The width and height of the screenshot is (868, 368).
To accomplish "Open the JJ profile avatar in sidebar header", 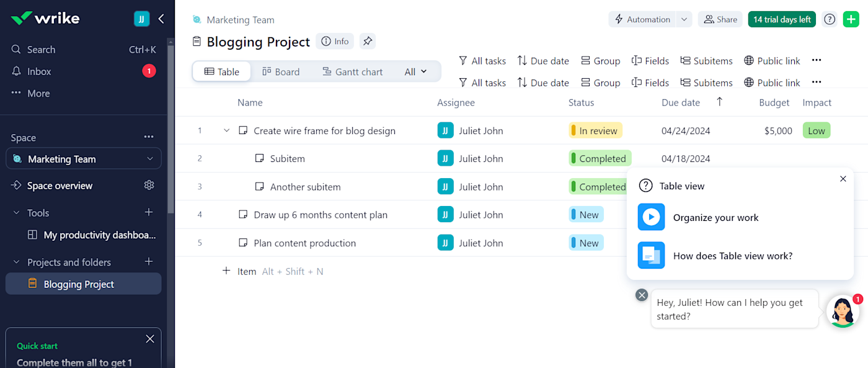I will point(142,19).
